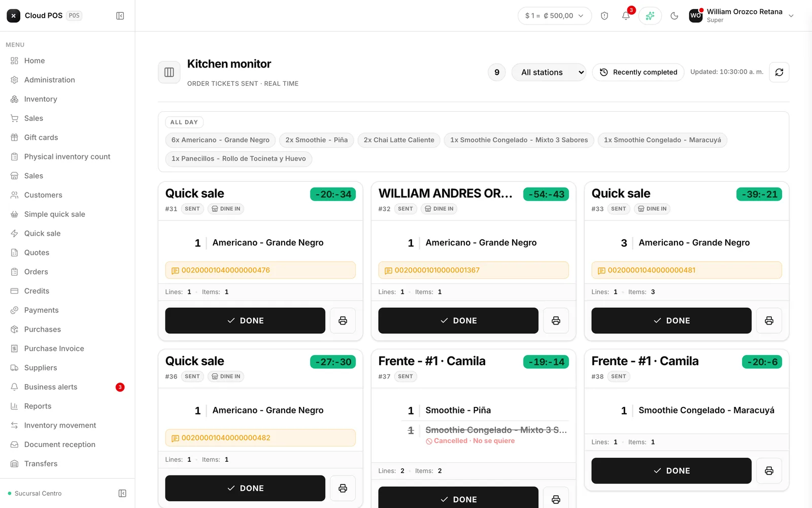Refresh the kitchen monitor tickets

pyautogui.click(x=779, y=72)
